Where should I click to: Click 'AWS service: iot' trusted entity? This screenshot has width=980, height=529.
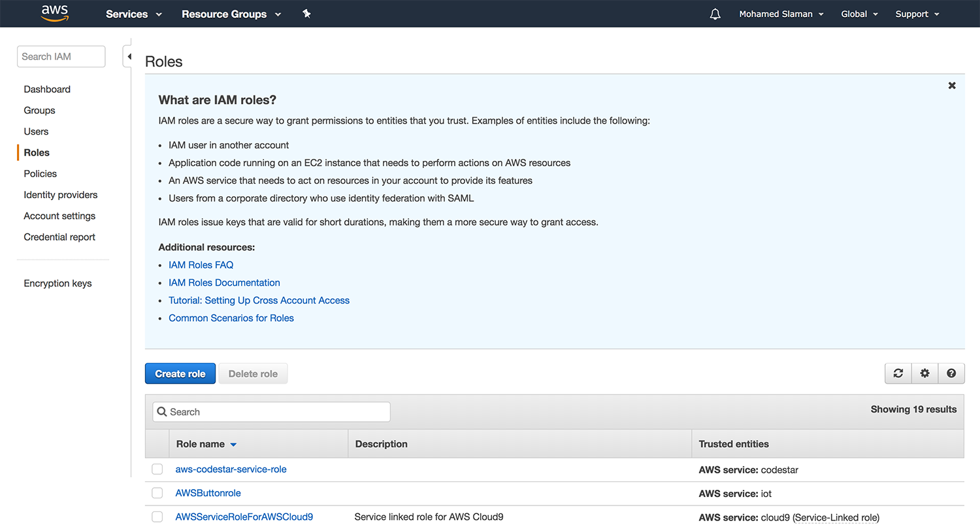pos(735,494)
